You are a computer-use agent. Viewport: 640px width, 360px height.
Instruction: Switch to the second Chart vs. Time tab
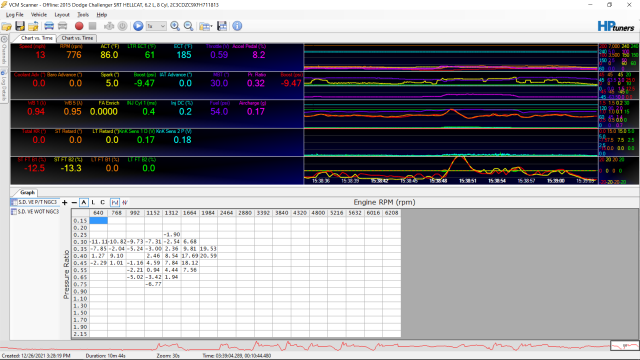point(77,38)
